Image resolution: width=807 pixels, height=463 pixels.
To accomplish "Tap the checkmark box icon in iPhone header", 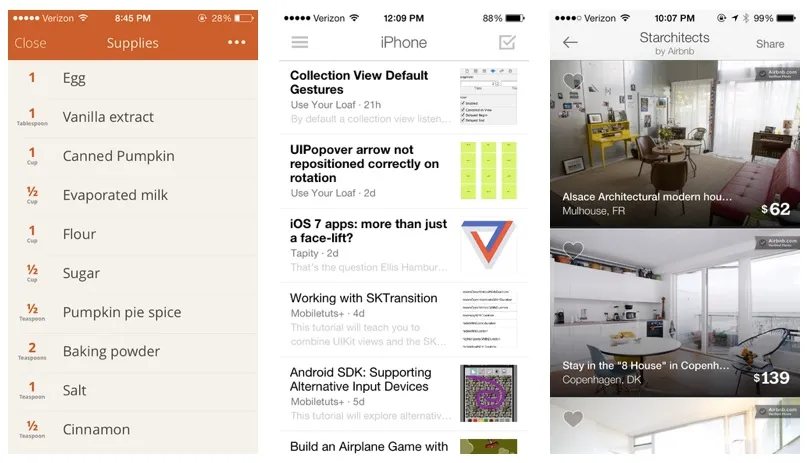I will [x=507, y=42].
